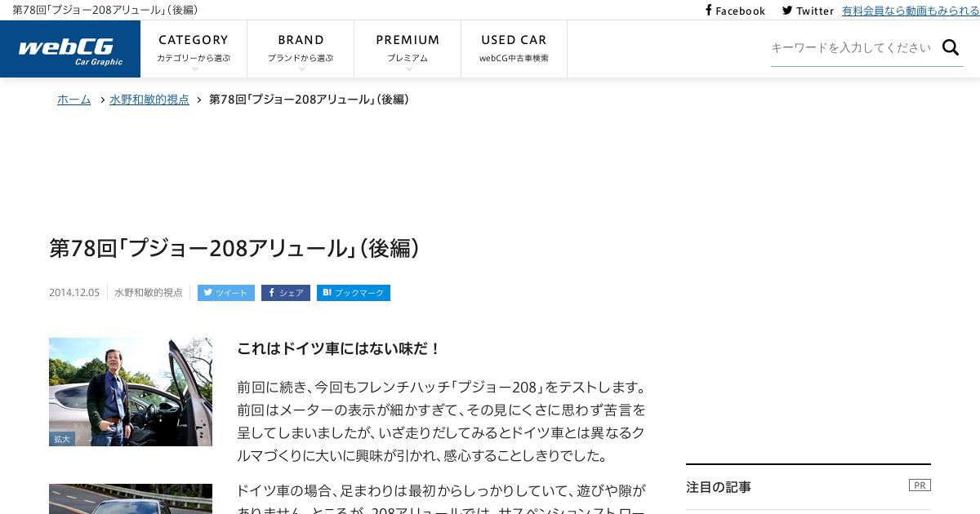The height and width of the screenshot is (514, 980).
Task: Open the PREMIUM menu
Action: (x=408, y=49)
